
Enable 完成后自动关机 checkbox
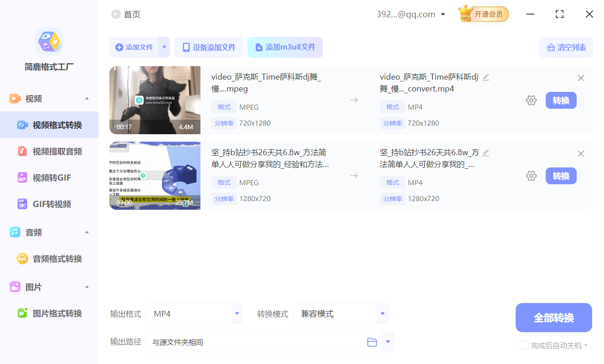[524, 345]
